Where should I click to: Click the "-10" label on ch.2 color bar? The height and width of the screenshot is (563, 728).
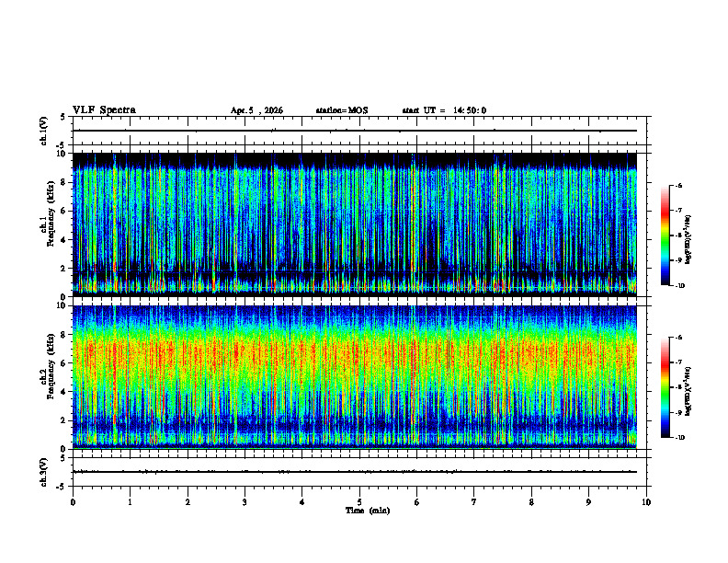[x=680, y=438]
